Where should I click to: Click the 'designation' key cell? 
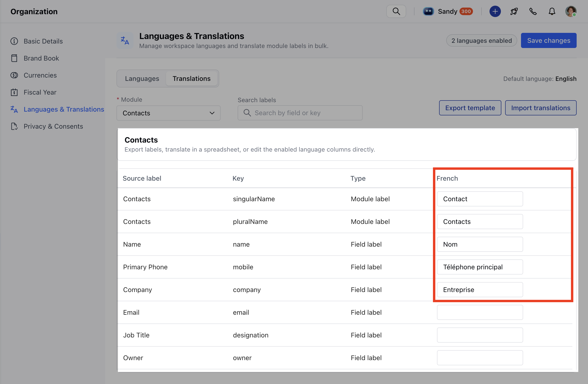(250, 335)
